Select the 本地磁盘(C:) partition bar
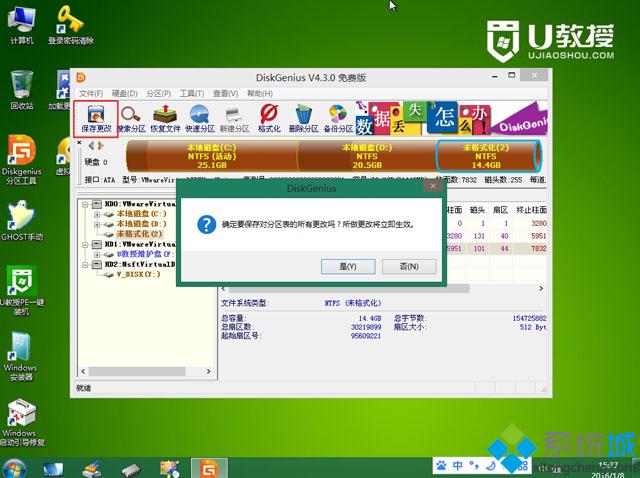Viewport: 640px width, 478px height. tap(211, 156)
